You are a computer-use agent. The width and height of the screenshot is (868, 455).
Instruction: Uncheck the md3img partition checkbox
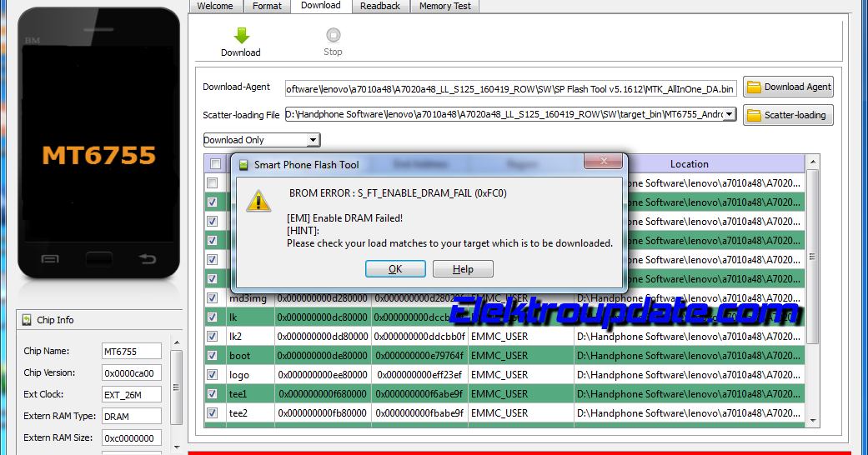[212, 298]
